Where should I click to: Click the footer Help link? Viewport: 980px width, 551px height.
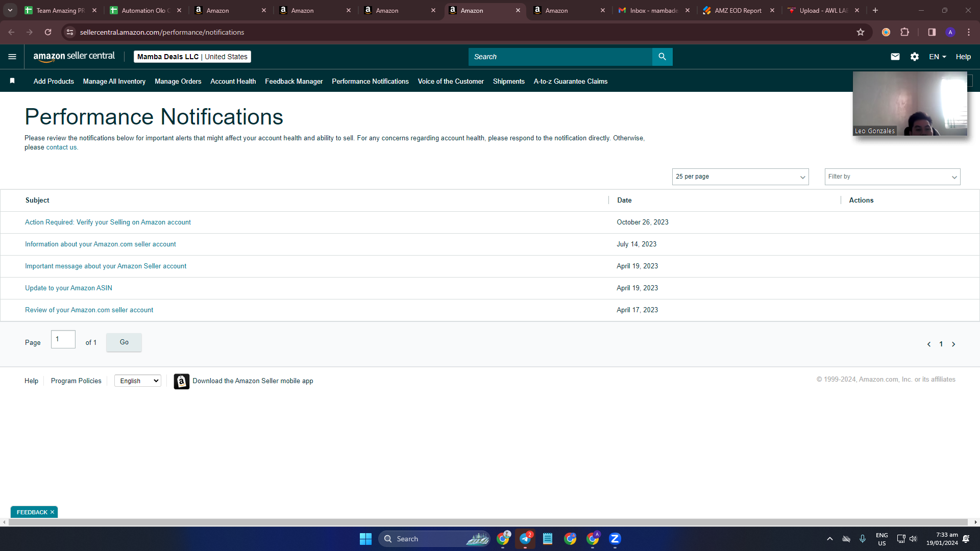click(31, 381)
